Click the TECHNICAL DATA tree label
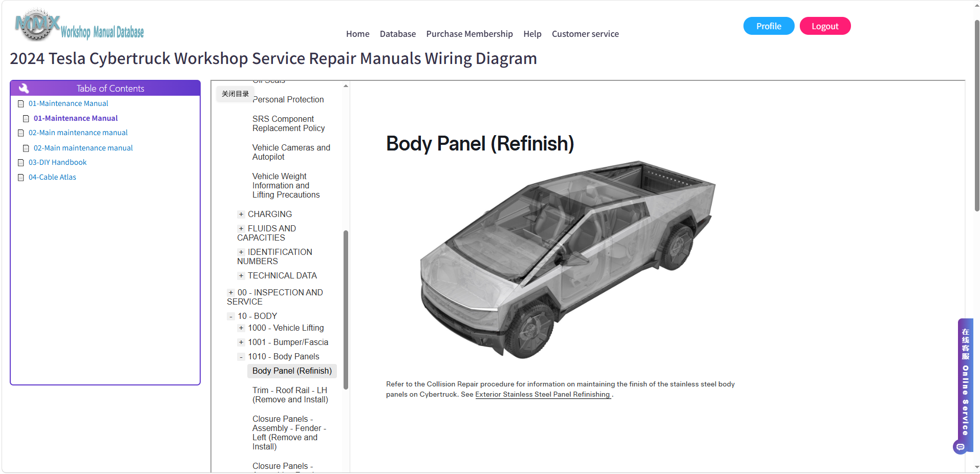This screenshot has width=980, height=474. pyautogui.click(x=282, y=275)
